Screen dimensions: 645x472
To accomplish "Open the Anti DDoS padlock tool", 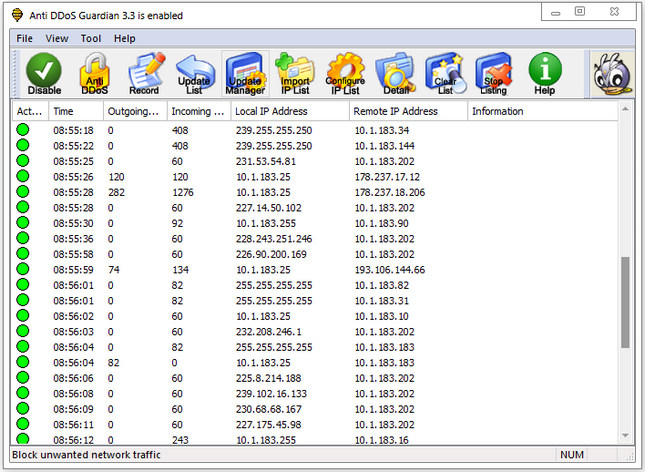I will coord(95,74).
